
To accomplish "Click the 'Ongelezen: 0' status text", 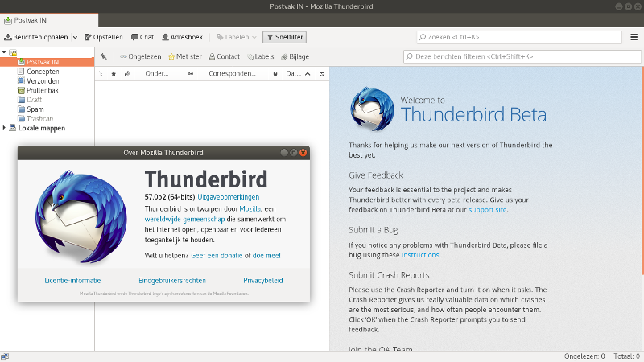I will 584,356.
